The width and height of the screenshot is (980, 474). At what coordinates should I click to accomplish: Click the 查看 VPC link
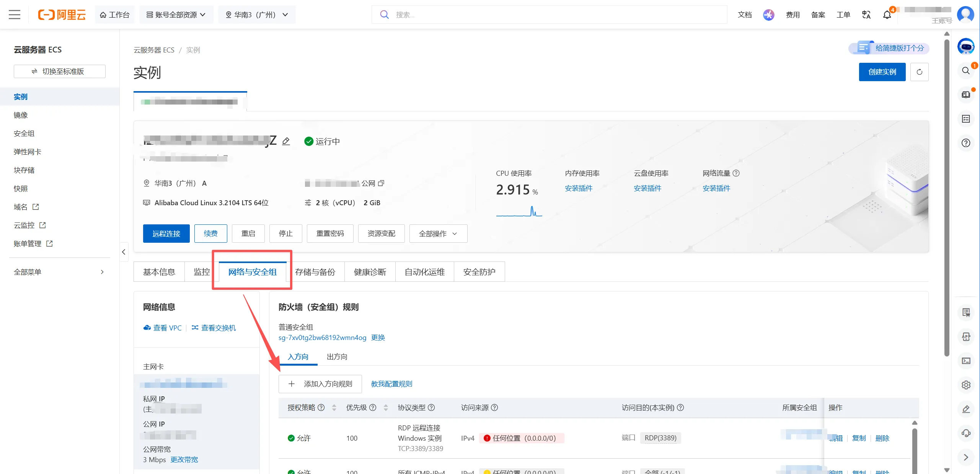[x=163, y=328]
